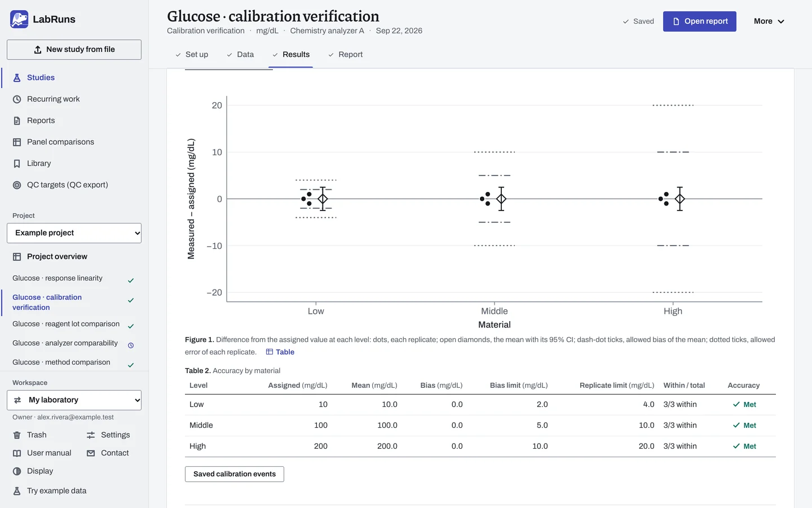Click the Recurring work clock icon

pos(17,99)
